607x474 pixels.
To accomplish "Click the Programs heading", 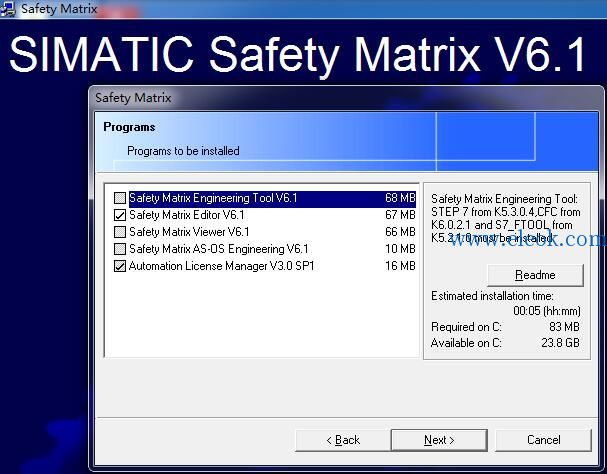I will click(129, 127).
